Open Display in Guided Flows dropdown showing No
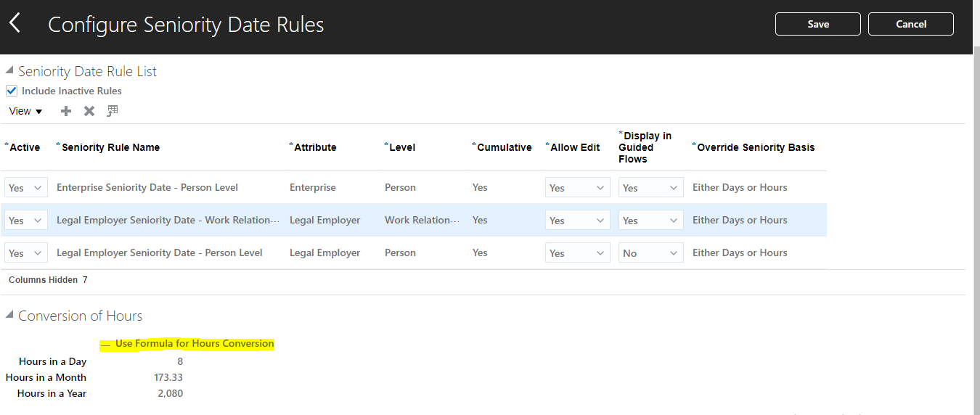Image resolution: width=980 pixels, height=415 pixels. [651, 252]
